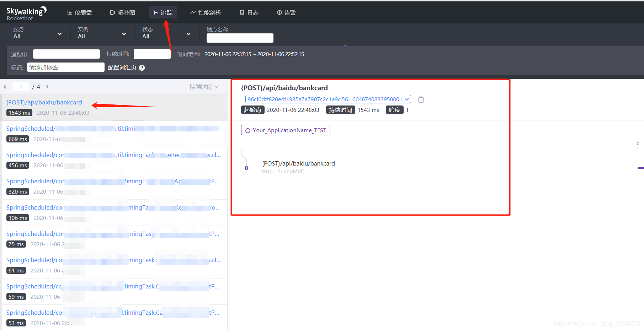Screen dimensions: 644x330
Task: Focus the 追踪ID input field
Action: click(66, 54)
